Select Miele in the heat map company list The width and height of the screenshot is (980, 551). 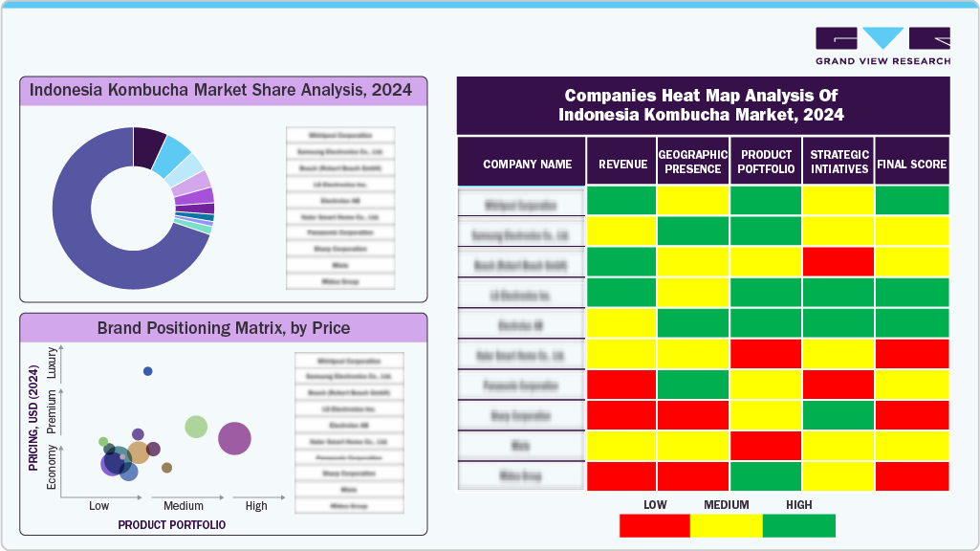pyautogui.click(x=521, y=445)
